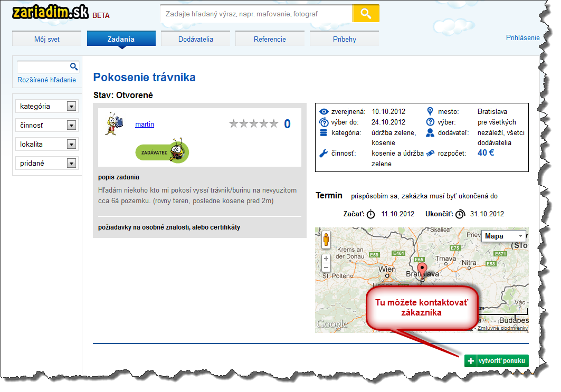Open the lokalita dropdown
Screen dimensions: 561x392
tap(47, 144)
